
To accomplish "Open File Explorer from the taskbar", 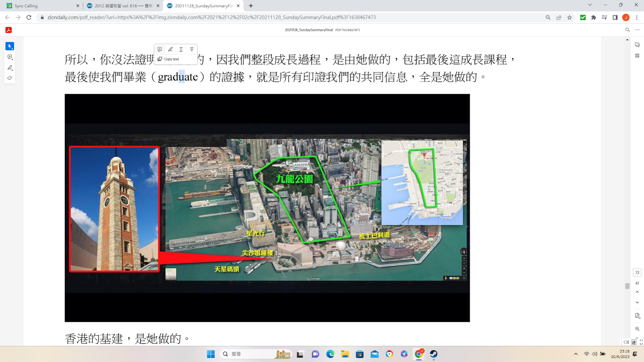I will [x=345, y=354].
